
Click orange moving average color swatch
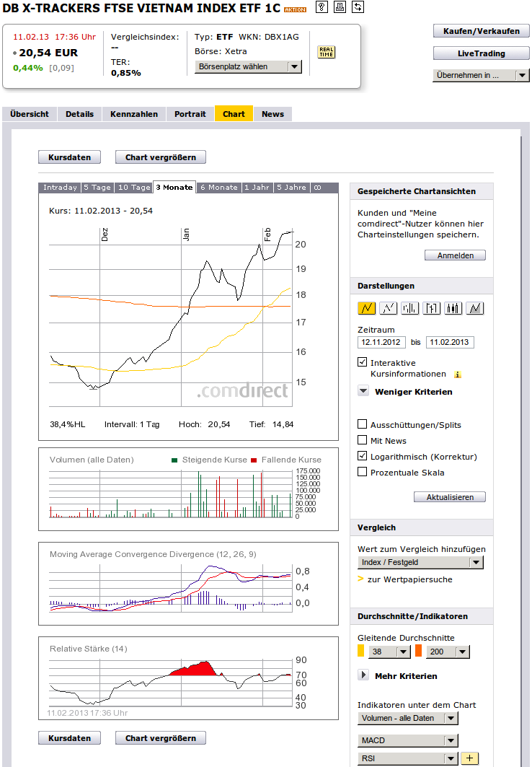(418, 651)
